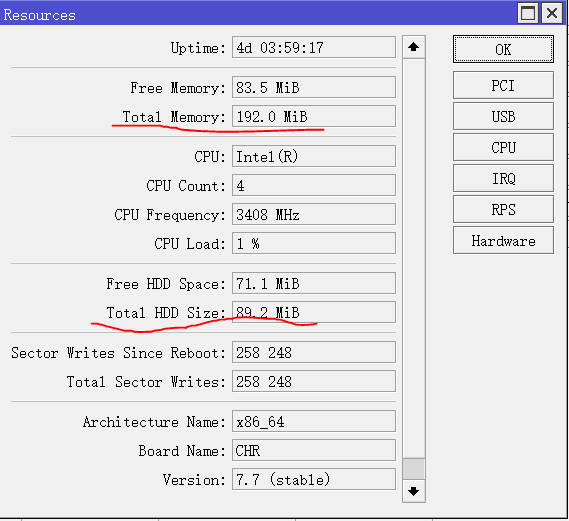
Task: Close the Resources window
Action: (x=552, y=13)
